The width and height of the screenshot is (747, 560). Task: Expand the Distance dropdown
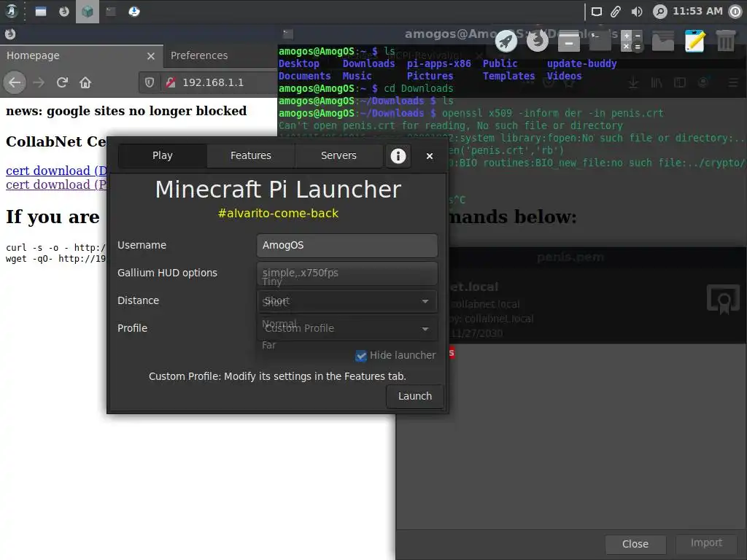347,301
